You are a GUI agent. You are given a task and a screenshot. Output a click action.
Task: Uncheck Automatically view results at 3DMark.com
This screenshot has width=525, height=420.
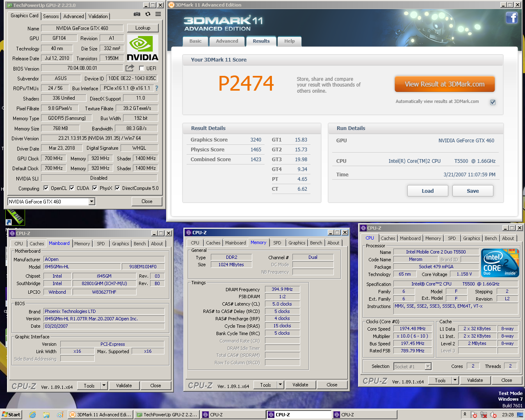[x=493, y=102]
